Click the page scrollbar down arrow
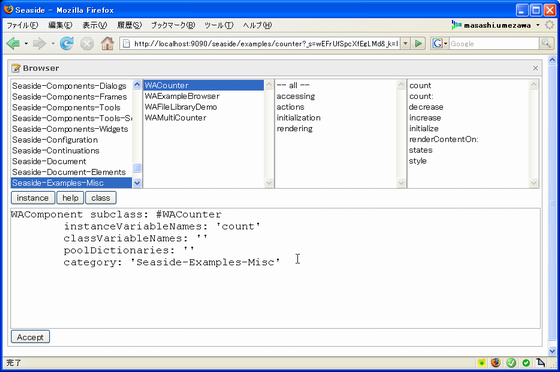 pyautogui.click(x=552, y=351)
